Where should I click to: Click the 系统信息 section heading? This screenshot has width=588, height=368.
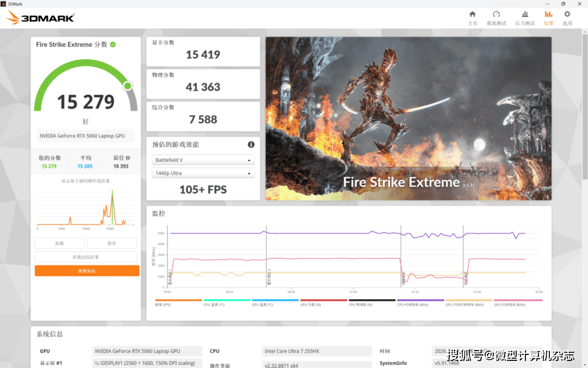(50, 334)
